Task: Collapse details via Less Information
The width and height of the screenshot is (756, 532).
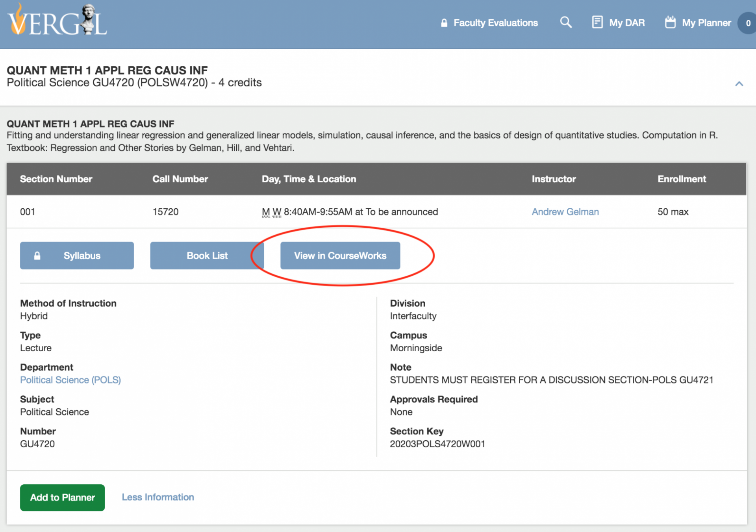Action: 157,497
